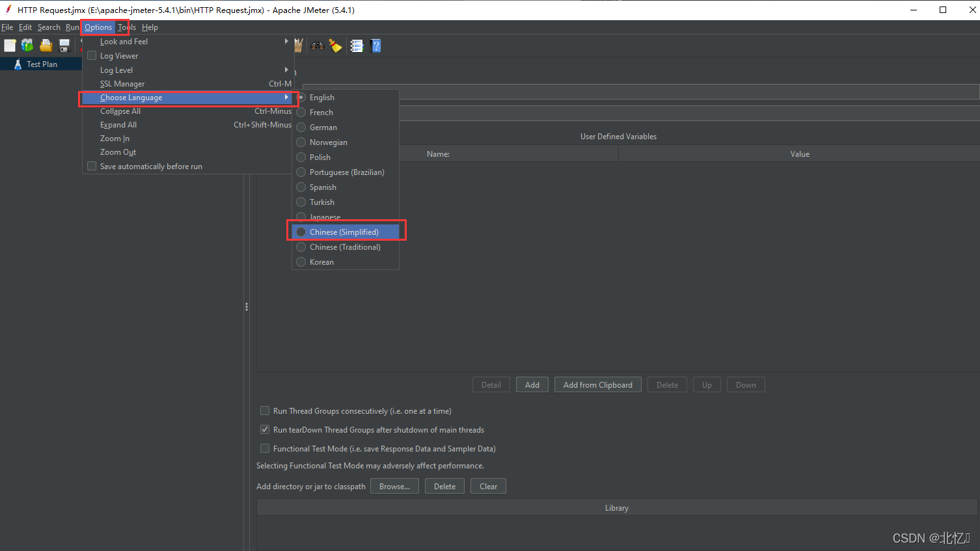This screenshot has height=551, width=980.
Task: Open the Tools menu
Action: click(127, 27)
